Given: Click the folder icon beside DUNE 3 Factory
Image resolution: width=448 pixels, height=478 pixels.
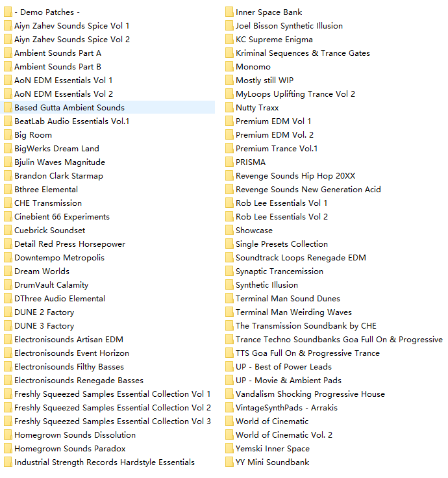Looking at the screenshot, I should pyautogui.click(x=8, y=326).
